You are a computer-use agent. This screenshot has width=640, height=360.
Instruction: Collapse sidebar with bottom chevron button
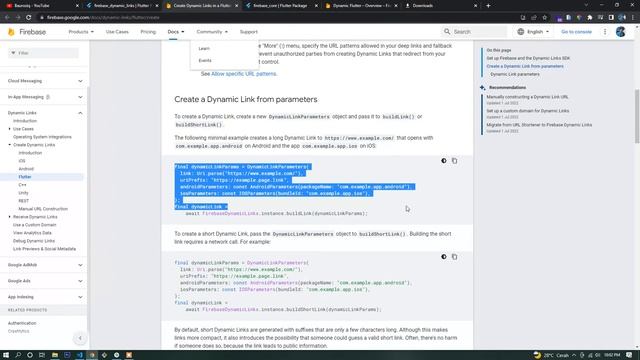(x=80, y=338)
